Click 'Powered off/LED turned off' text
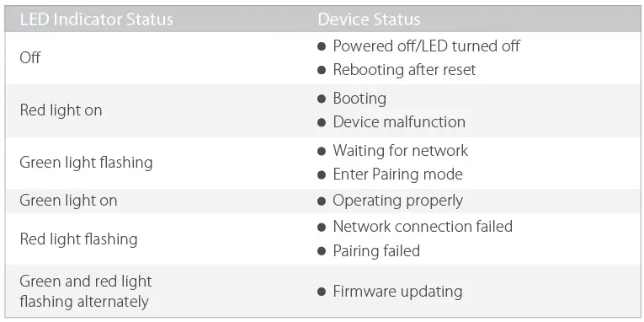 426,46
